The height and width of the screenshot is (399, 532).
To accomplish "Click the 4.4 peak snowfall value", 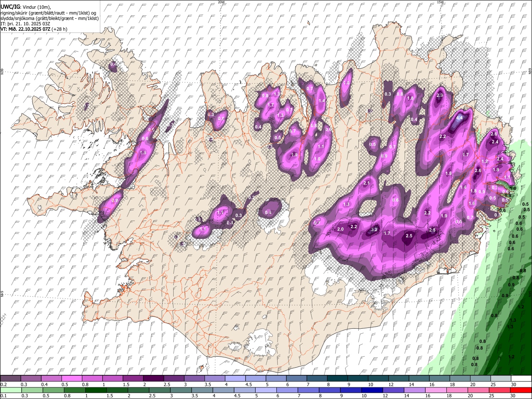I will pos(459,118).
